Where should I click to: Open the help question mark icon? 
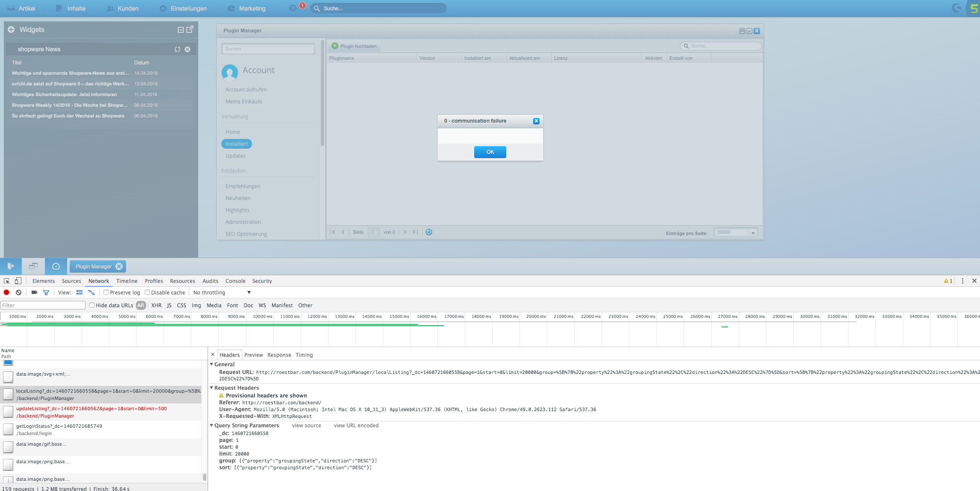click(x=293, y=8)
